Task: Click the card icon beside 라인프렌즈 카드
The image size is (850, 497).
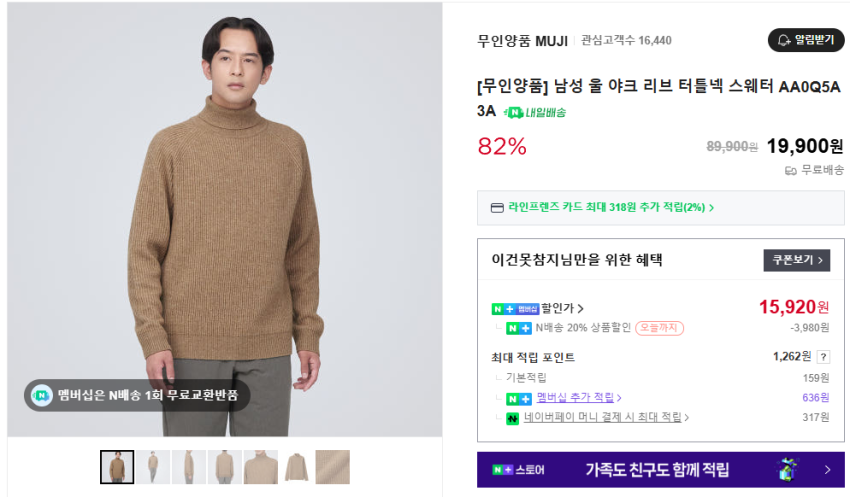Action: 497,208
